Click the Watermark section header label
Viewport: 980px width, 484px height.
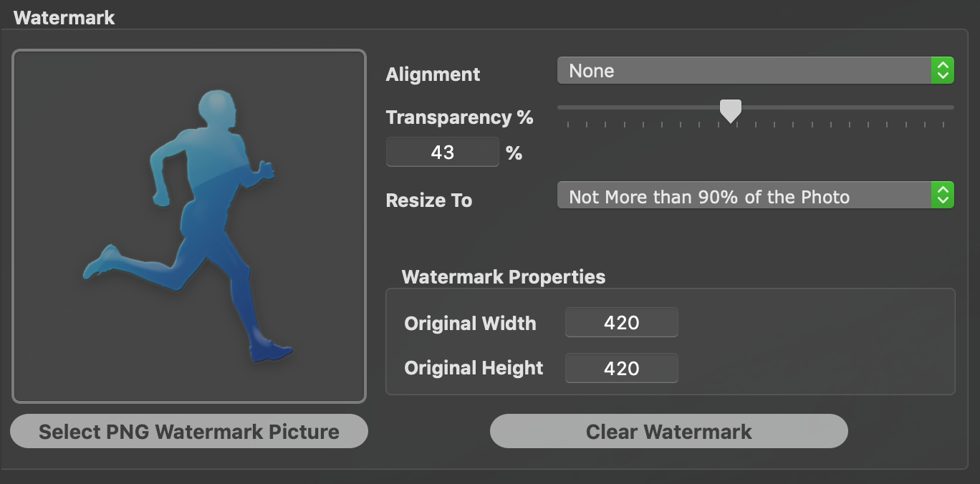(63, 17)
